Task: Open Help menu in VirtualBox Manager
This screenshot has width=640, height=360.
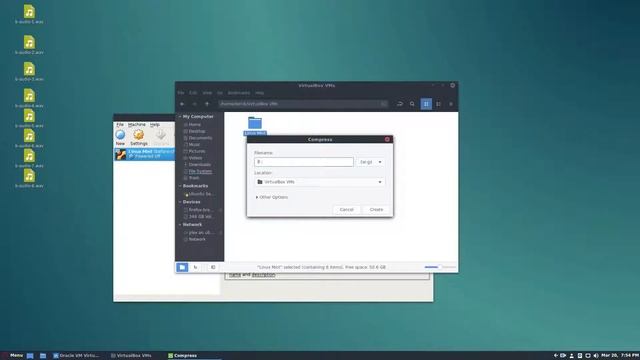Action: pos(155,124)
